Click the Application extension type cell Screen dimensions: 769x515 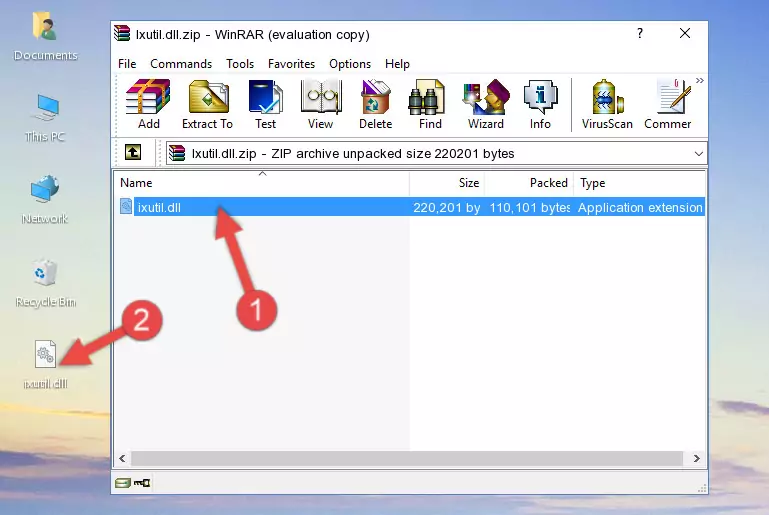click(x=640, y=207)
